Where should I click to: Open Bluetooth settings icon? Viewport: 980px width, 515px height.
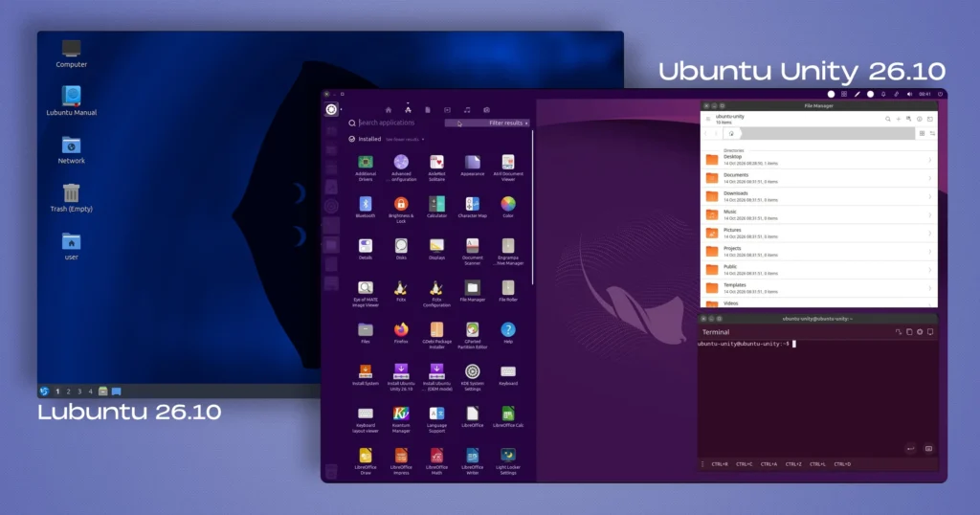[366, 205]
